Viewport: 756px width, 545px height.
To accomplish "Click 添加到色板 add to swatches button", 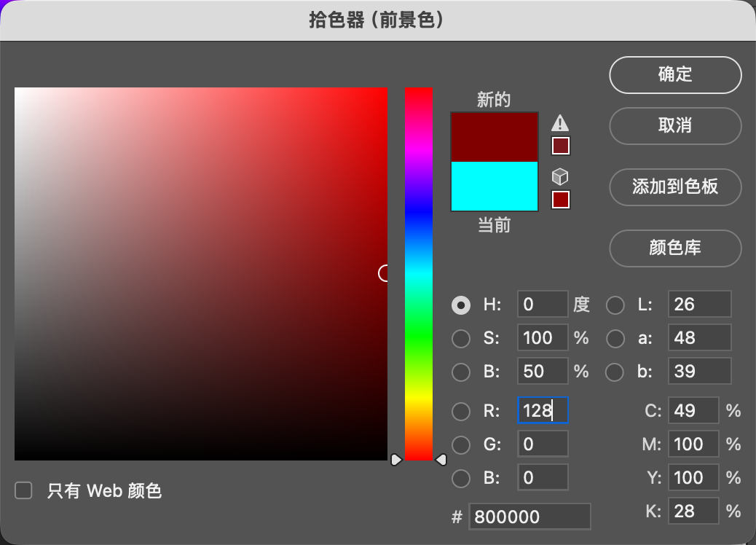I will pyautogui.click(x=675, y=187).
